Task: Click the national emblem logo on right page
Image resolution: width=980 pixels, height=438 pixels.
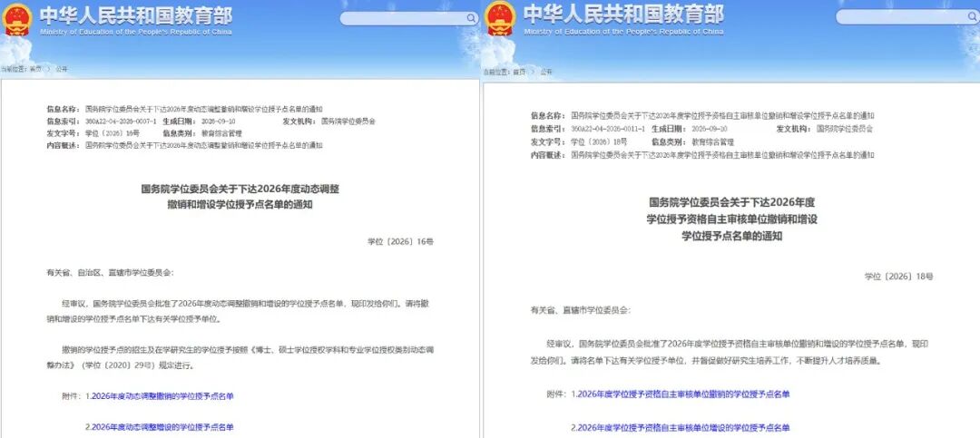Action: 501,19
